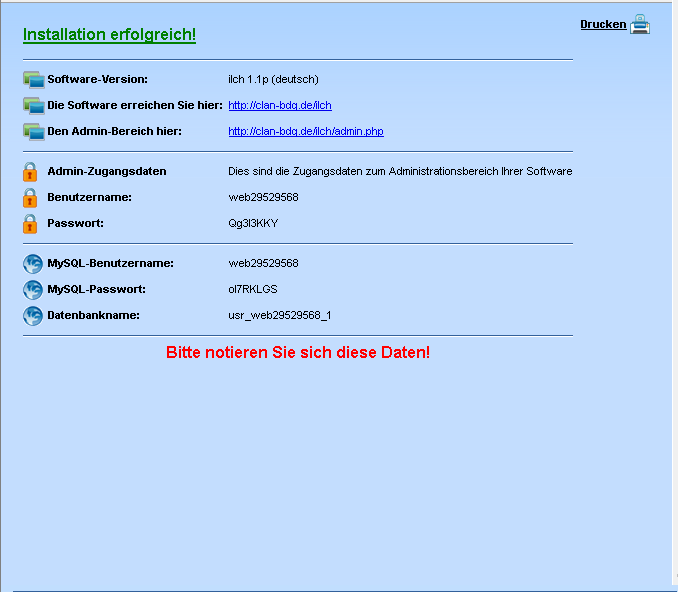Click the database name usr_web29529568_1
The image size is (678, 592).
tap(279, 315)
